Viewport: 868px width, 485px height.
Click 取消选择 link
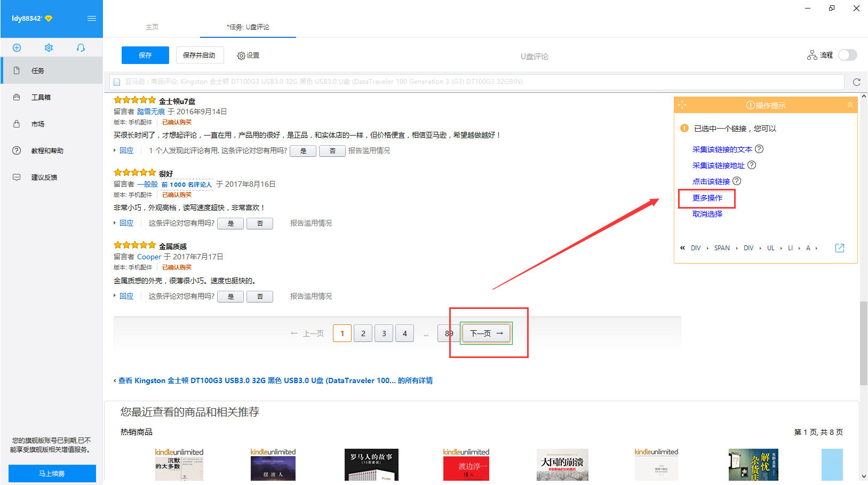click(x=707, y=214)
